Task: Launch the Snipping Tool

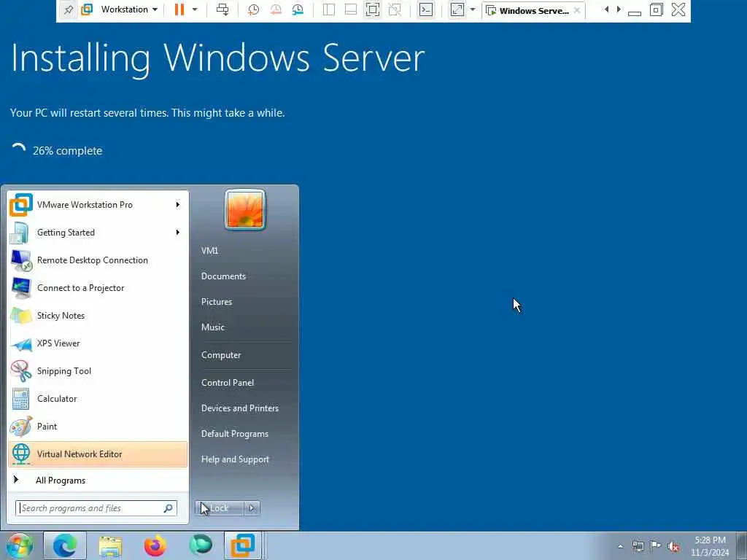Action: pos(98,371)
